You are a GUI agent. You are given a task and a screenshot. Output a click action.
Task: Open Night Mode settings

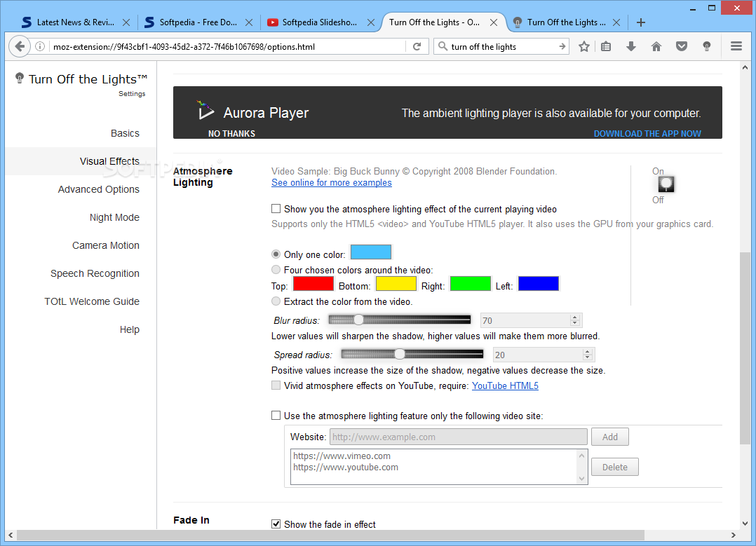pos(114,217)
